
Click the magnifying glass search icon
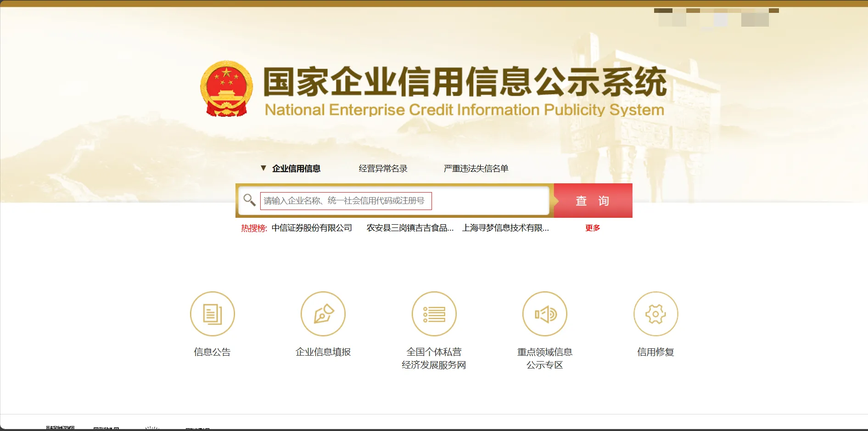(249, 200)
